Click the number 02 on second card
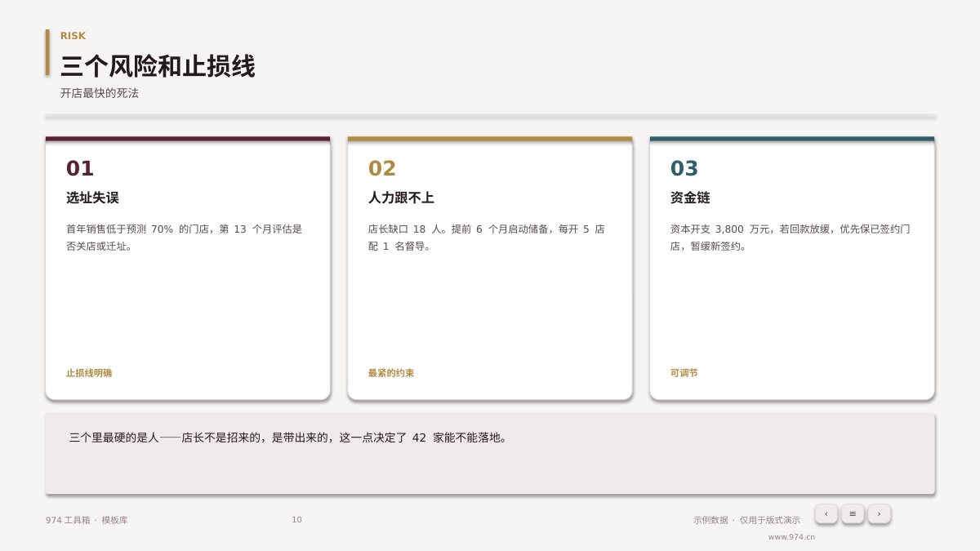The height and width of the screenshot is (551, 980). (x=382, y=168)
